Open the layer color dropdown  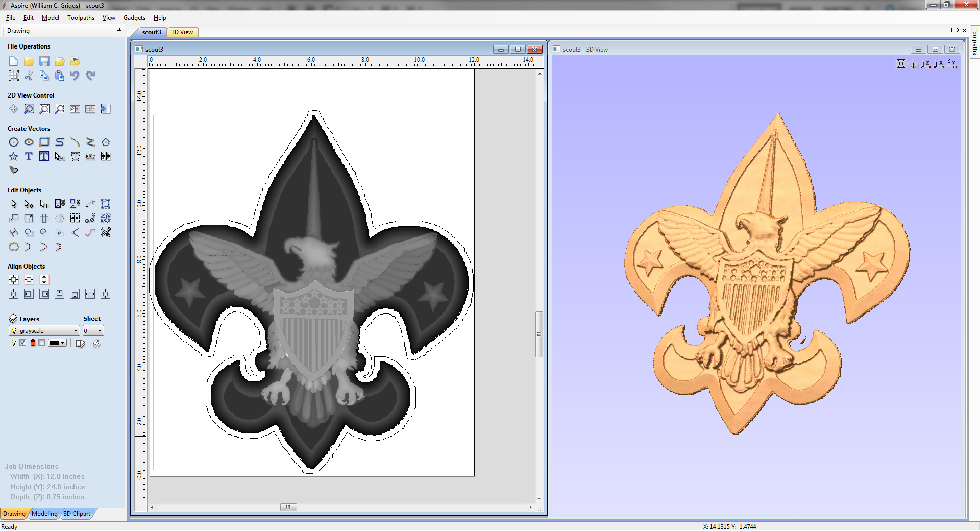57,343
